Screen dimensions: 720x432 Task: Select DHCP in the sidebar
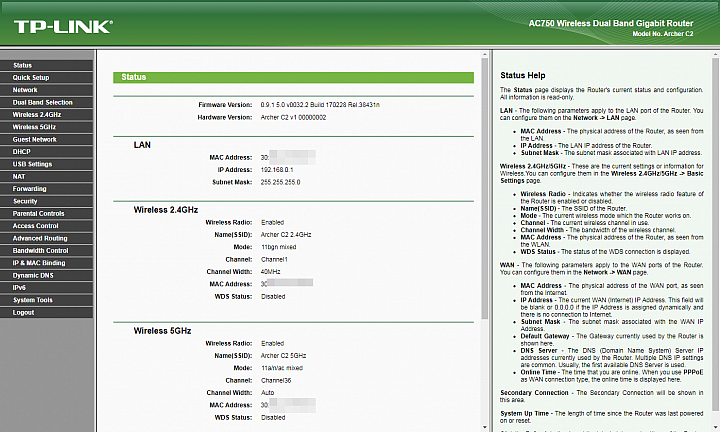pyautogui.click(x=46, y=152)
